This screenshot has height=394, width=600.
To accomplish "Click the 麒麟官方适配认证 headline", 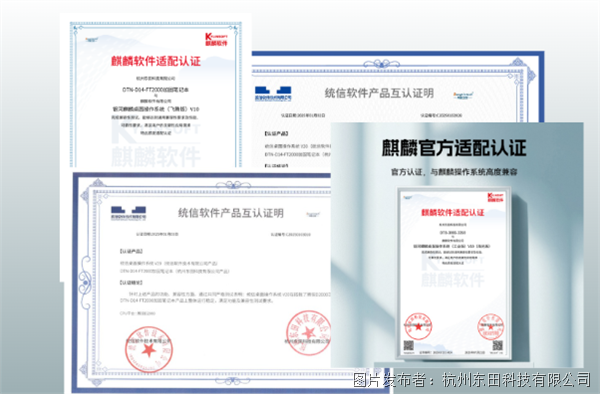I will (x=454, y=148).
